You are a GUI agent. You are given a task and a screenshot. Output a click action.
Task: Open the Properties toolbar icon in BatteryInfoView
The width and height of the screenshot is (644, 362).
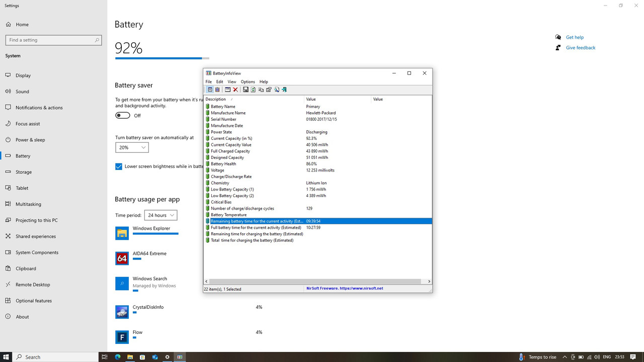coord(269,89)
